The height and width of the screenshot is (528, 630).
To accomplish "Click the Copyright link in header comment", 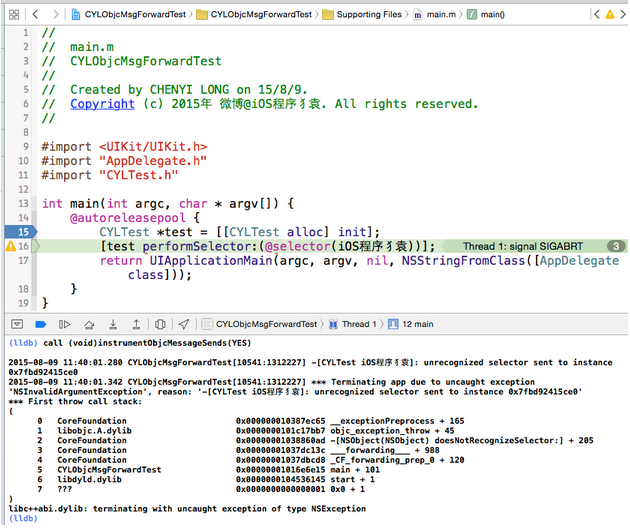I will tap(102, 104).
